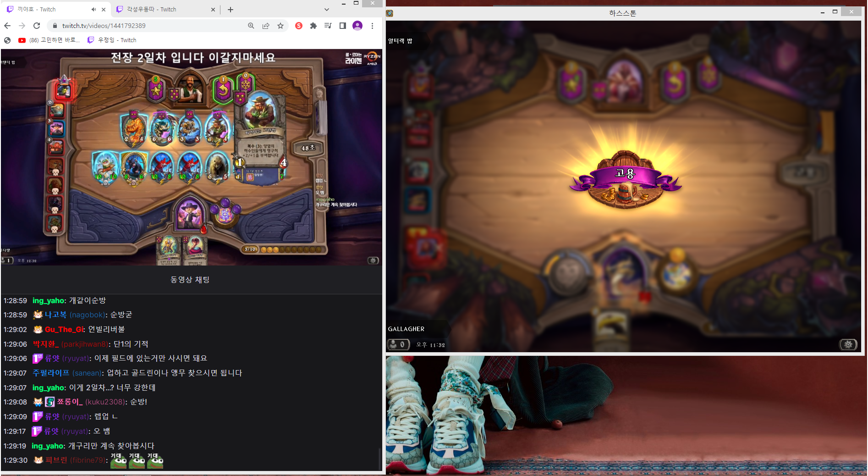This screenshot has width=868, height=476.
Task: Close the 각성우동따 - Twitch tab
Action: tap(213, 9)
